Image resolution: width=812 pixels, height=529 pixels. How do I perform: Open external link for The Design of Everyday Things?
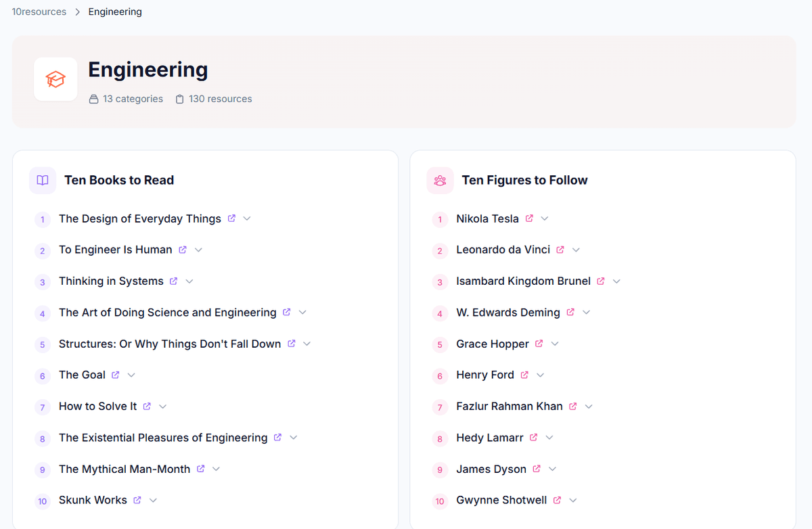(231, 218)
